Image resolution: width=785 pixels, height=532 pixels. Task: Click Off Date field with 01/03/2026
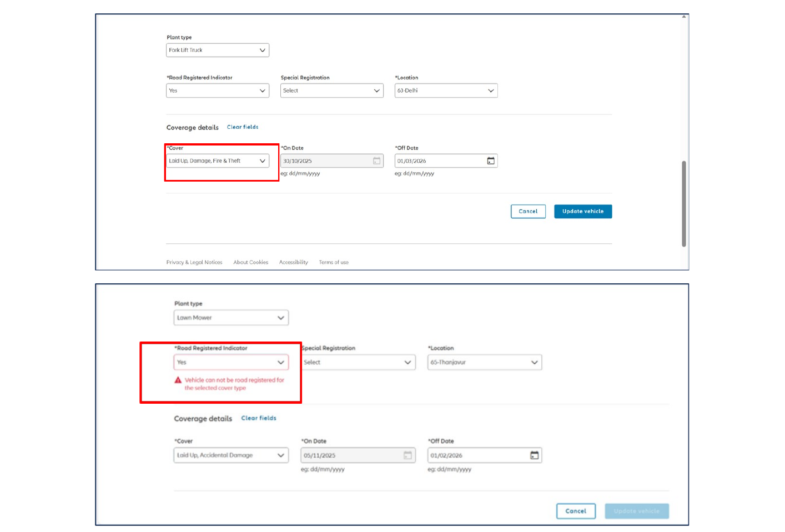click(x=446, y=161)
